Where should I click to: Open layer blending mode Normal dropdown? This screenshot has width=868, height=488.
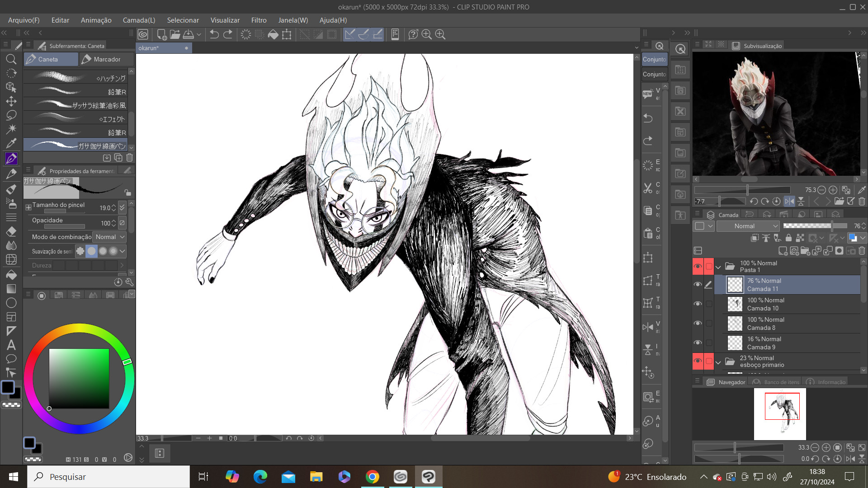(748, 226)
